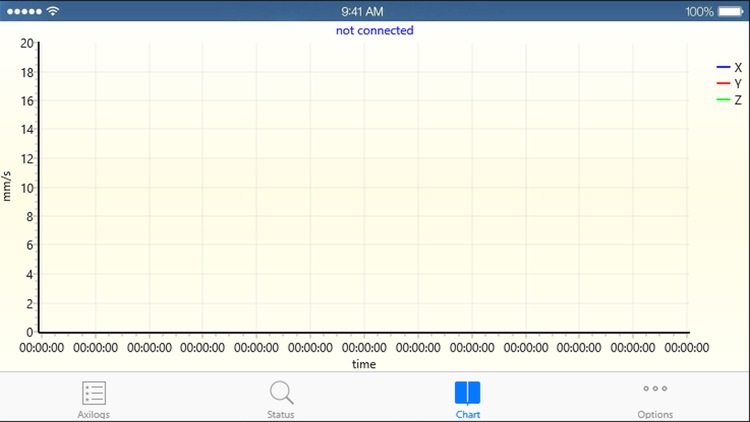Switch to the Status tab label
The width and height of the screenshot is (750, 422).
pos(281,414)
